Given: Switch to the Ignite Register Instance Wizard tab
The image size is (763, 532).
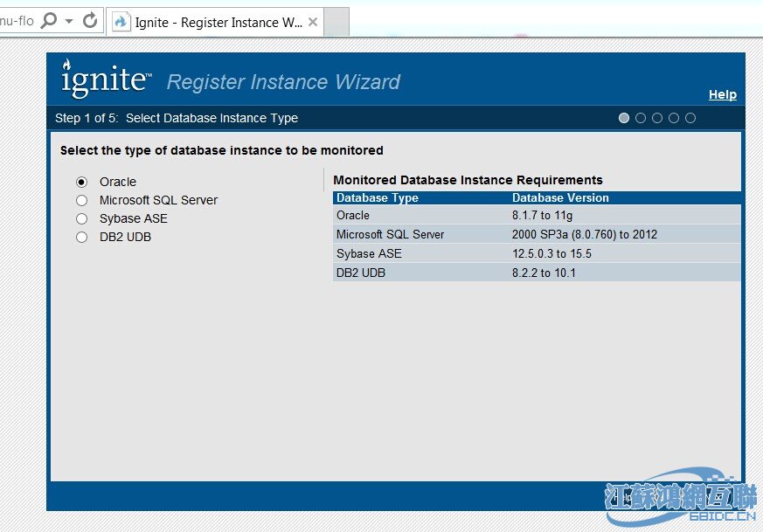Looking at the screenshot, I should tap(215, 22).
